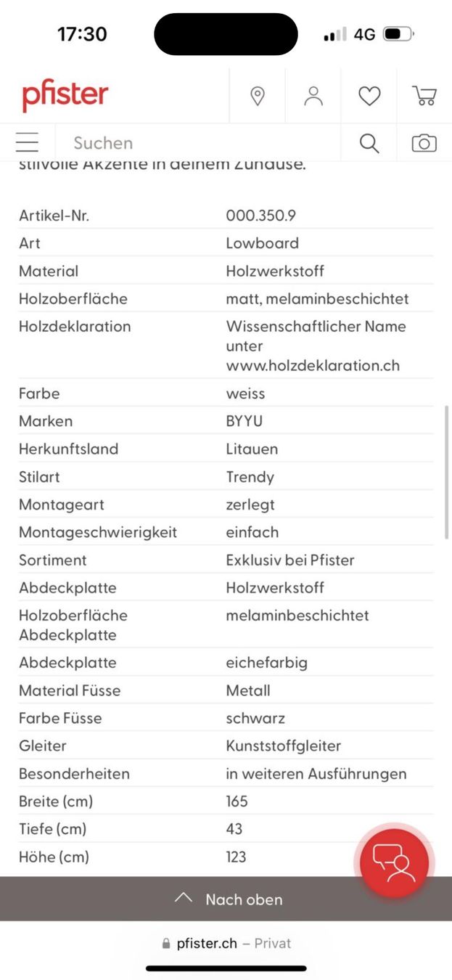Select the Artikel-Nr. value 000.350.9
Screen dimensions: 452x980
260,216
